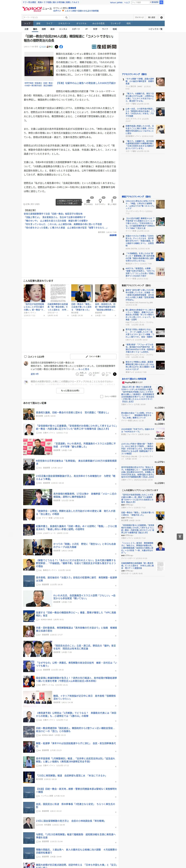Click 記事に関する報告 report icon link
186x868 pixels.
31,204
